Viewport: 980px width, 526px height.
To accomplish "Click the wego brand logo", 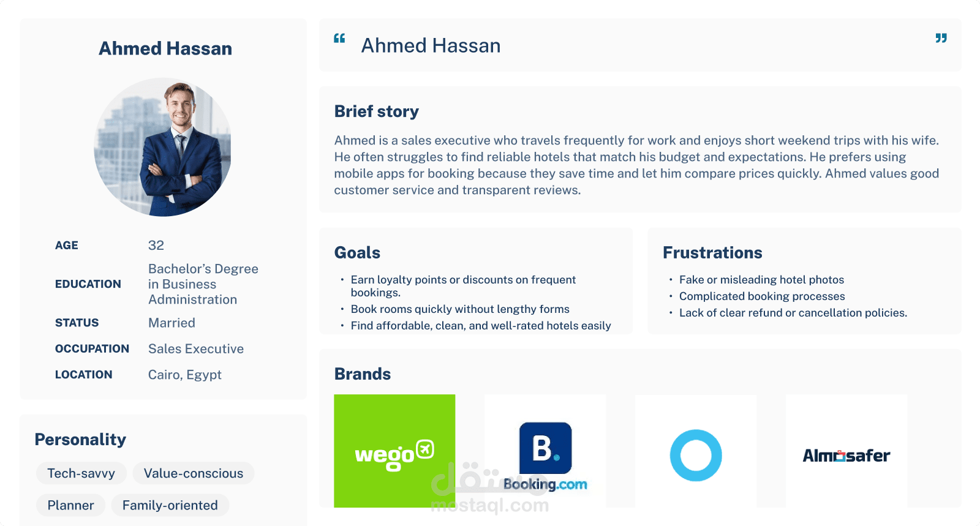I will pos(394,451).
